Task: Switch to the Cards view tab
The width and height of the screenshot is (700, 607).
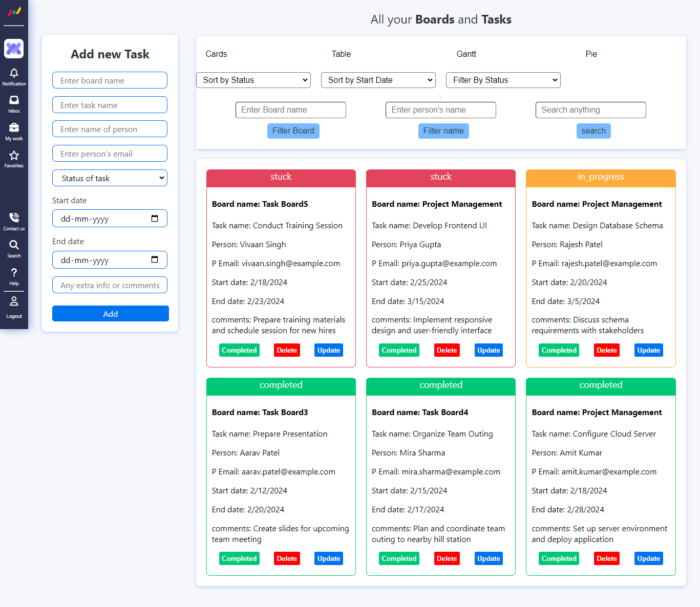Action: tap(216, 54)
